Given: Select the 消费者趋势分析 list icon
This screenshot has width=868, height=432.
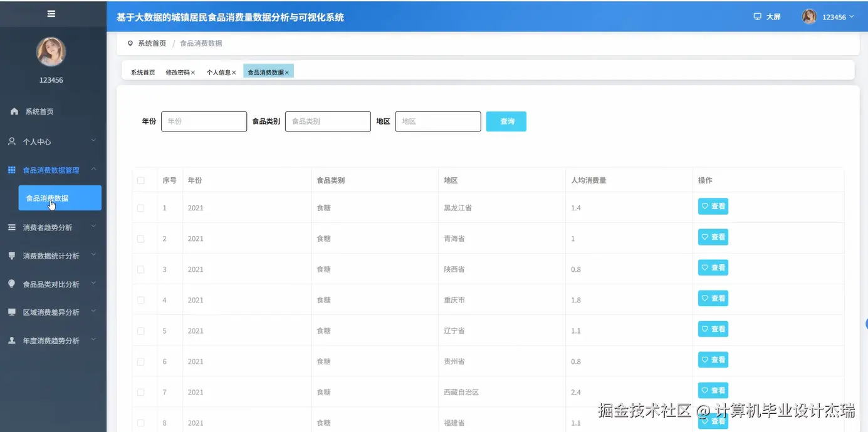Looking at the screenshot, I should pos(13,227).
